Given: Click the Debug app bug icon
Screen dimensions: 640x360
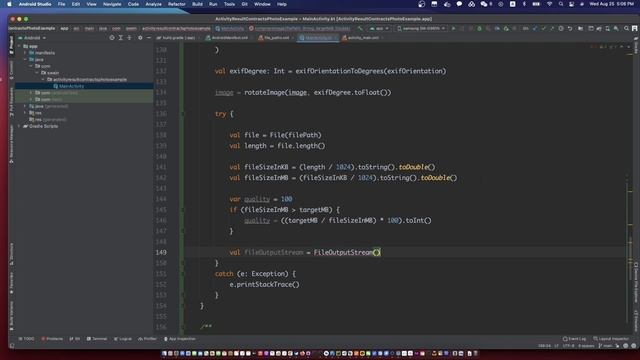Looking at the screenshot, I should pyautogui.click(x=480, y=29).
